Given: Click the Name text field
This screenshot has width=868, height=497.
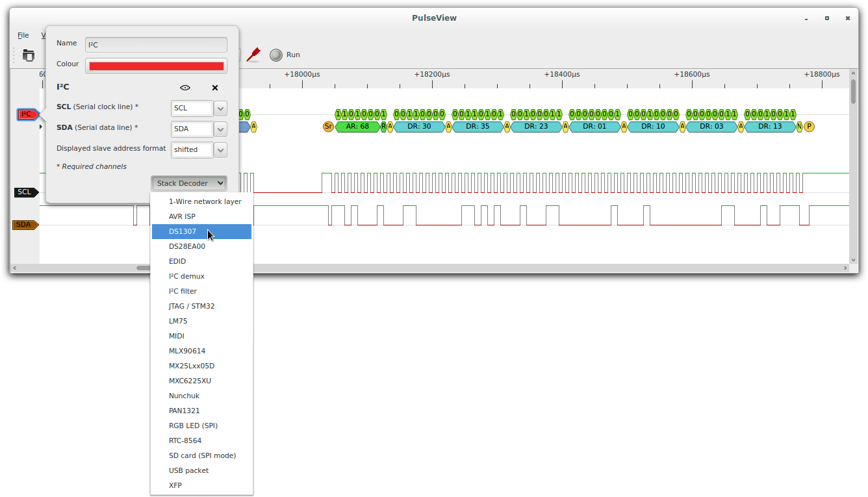Looking at the screenshot, I should pos(156,45).
